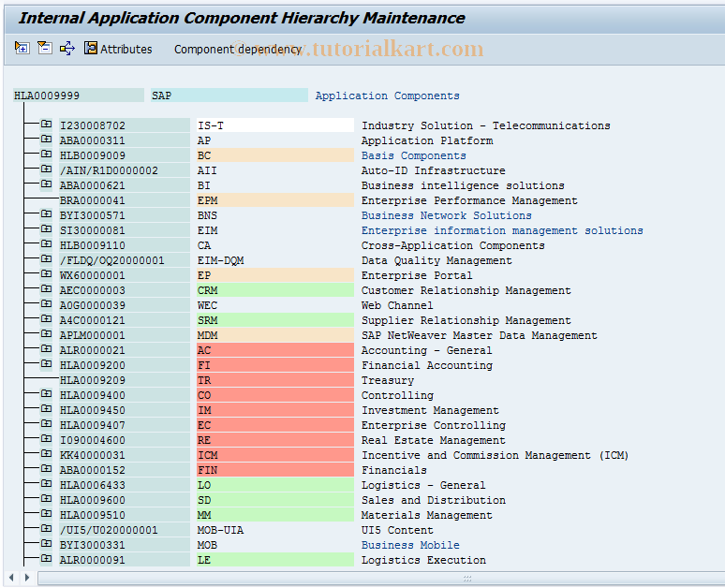Select the UI5 Content description text
The image size is (725, 588).
pyautogui.click(x=397, y=530)
